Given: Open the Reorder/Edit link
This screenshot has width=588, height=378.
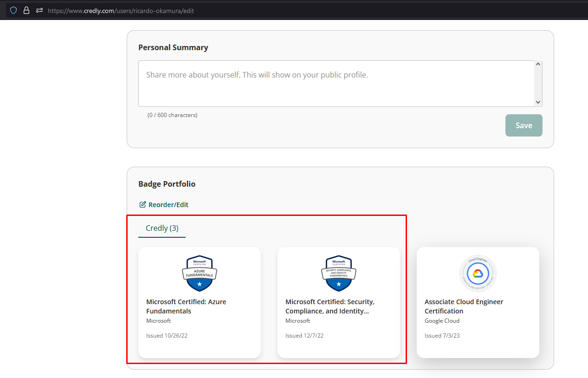Looking at the screenshot, I should click(164, 204).
